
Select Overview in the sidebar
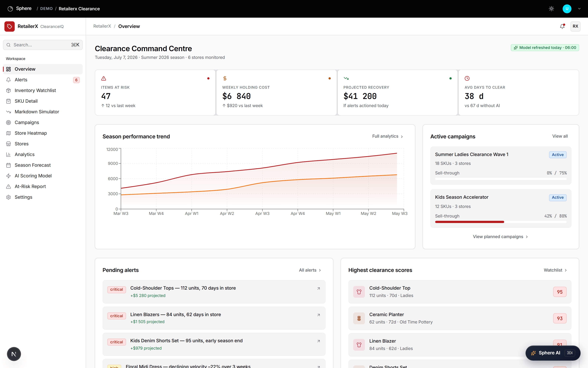point(43,69)
